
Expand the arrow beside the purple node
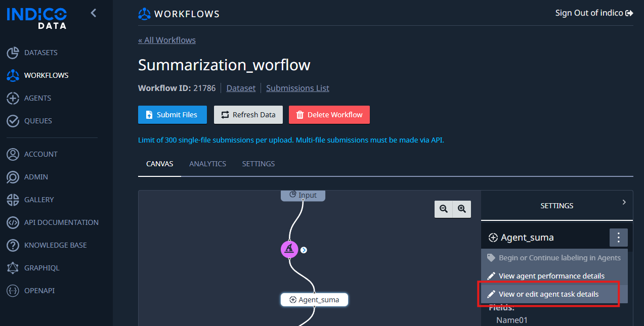pyautogui.click(x=304, y=250)
